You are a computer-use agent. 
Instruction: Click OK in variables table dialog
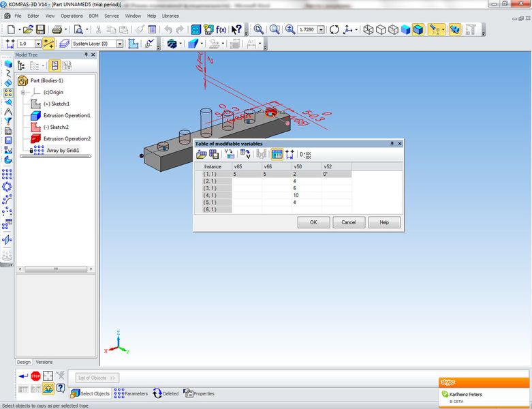point(313,222)
